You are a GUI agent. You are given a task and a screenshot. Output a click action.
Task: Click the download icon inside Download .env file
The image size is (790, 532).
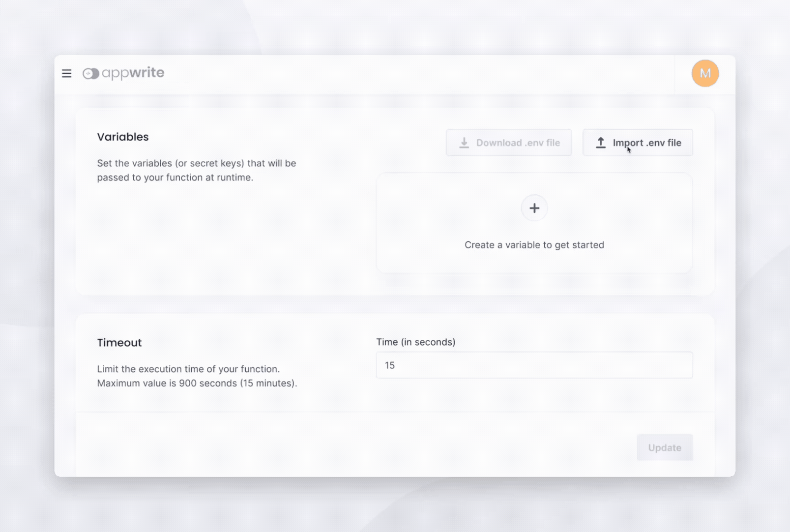coord(464,142)
